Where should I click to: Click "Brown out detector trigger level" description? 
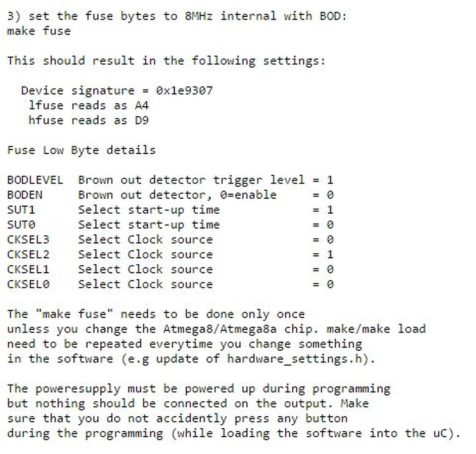tap(191, 180)
